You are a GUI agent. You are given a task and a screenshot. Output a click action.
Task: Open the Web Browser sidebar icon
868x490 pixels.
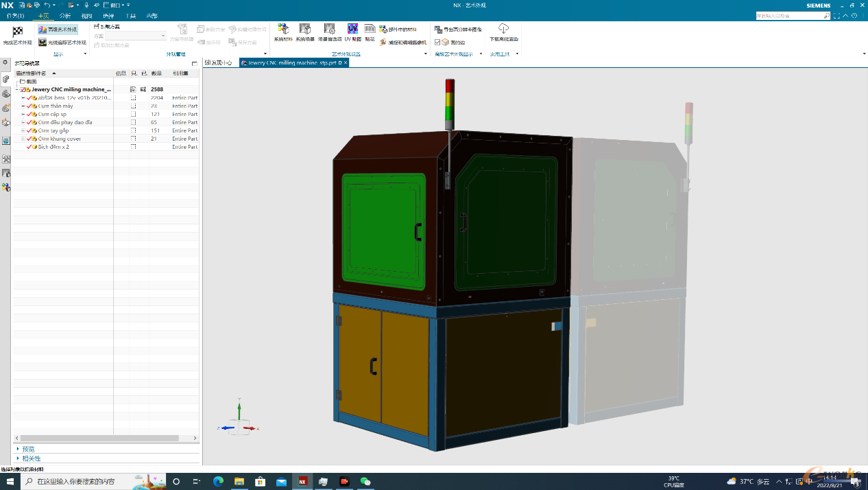coord(5,140)
